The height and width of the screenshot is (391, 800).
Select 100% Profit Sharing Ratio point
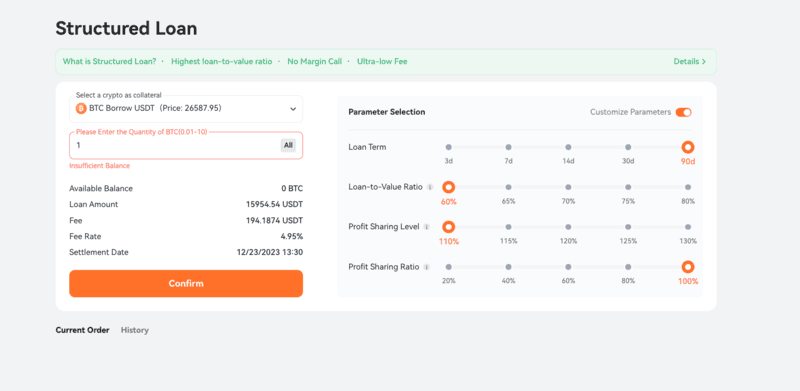688,267
